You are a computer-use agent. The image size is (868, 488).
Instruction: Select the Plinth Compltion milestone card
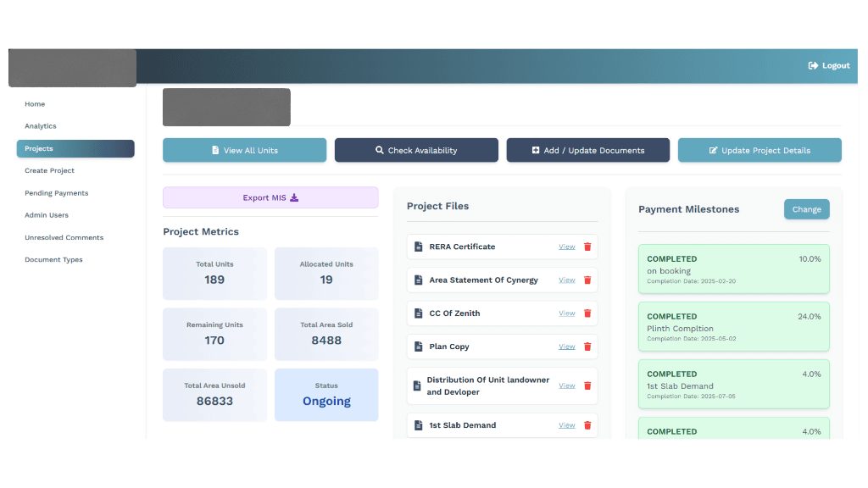click(733, 327)
